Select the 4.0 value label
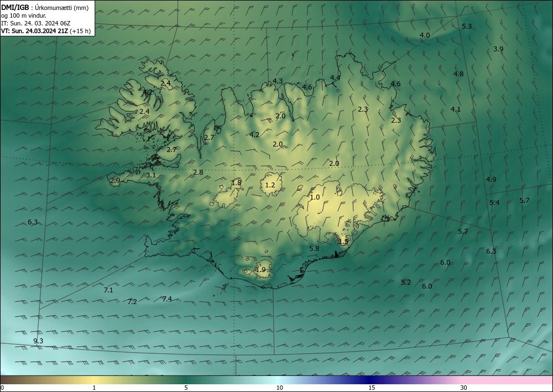 pos(425,35)
